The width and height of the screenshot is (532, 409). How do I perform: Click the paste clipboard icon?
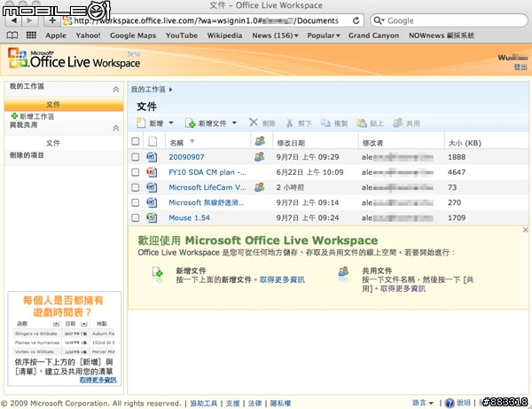click(362, 122)
